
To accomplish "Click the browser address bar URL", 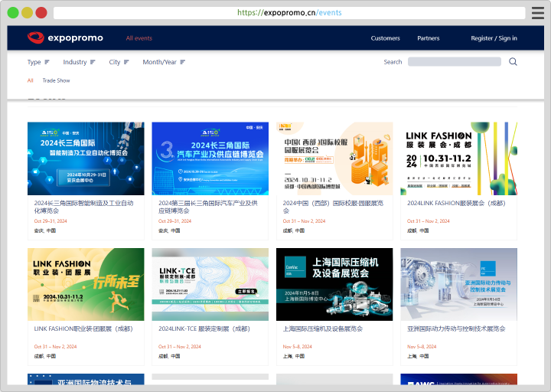I will [289, 12].
